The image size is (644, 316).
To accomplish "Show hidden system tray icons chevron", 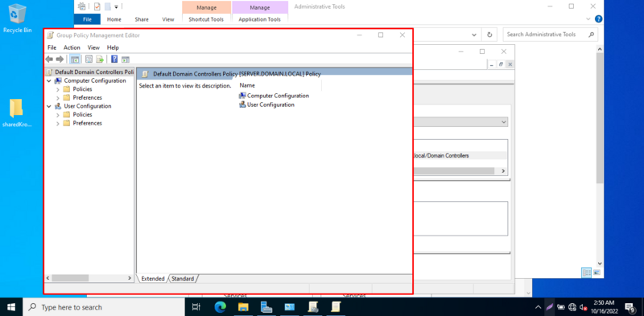I will click(538, 307).
